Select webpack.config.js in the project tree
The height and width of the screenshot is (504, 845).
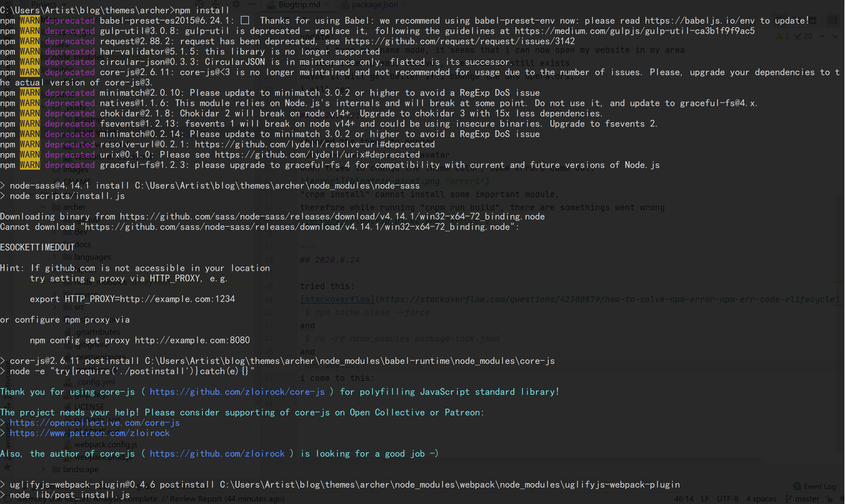tap(106, 444)
